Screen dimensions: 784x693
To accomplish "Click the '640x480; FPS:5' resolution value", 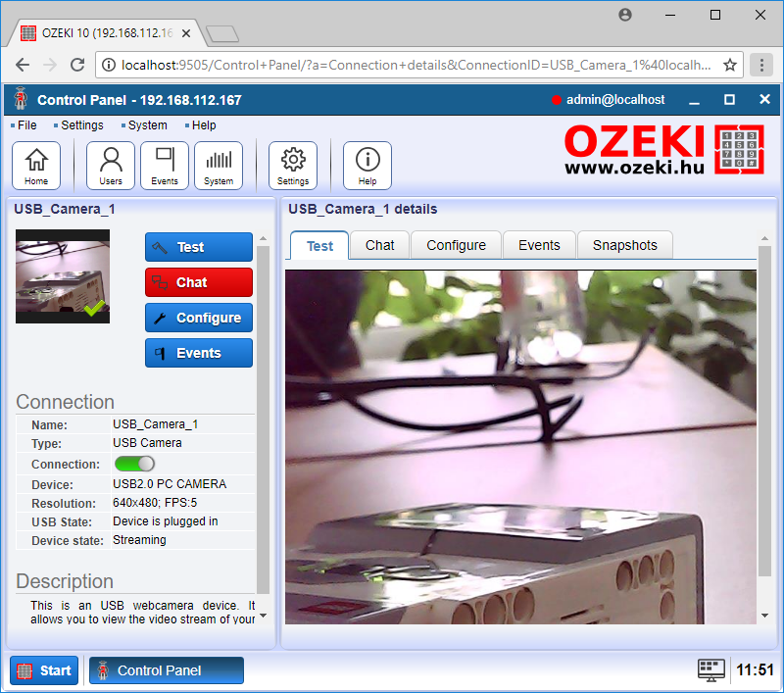I will point(155,503).
